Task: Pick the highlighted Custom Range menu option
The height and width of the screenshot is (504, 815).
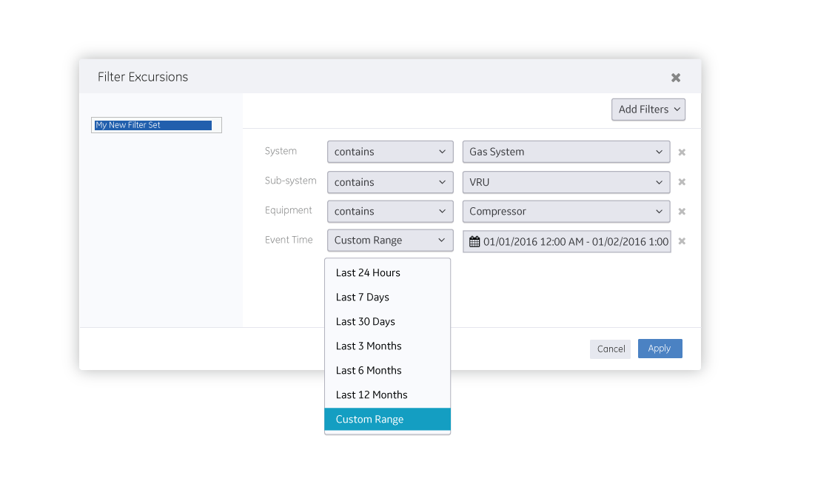Action: coord(387,420)
